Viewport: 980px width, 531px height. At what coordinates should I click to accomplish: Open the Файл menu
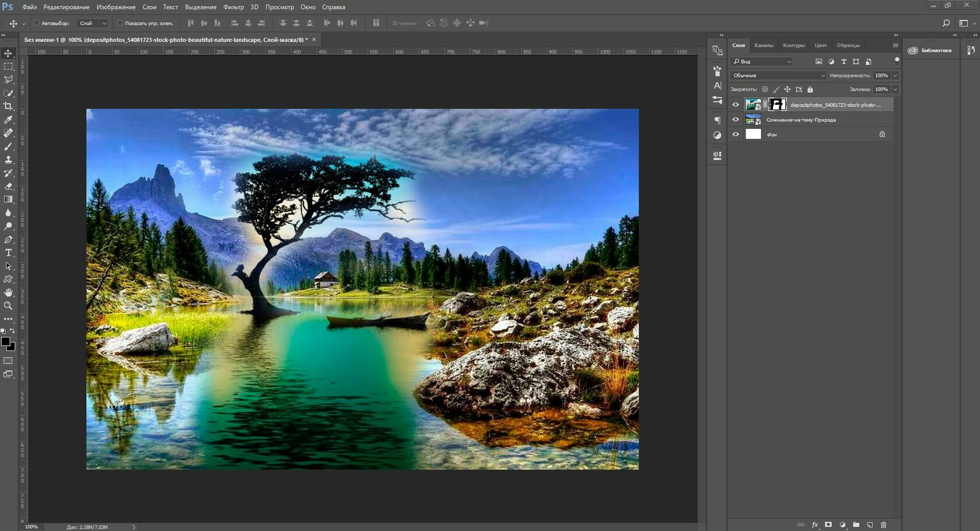(x=29, y=7)
